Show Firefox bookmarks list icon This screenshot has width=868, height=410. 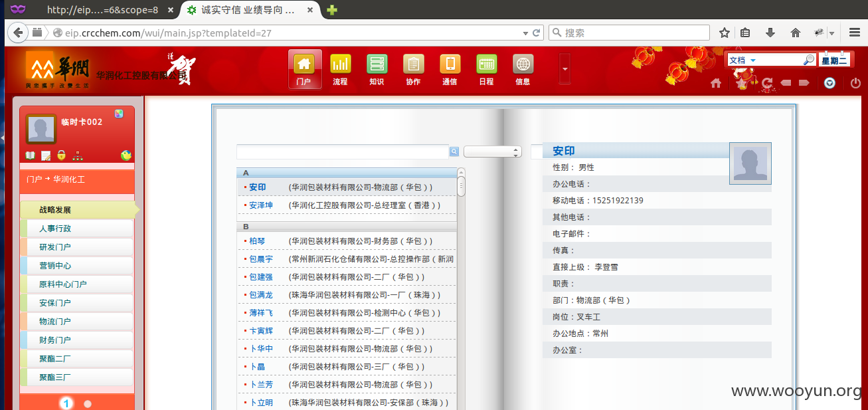(746, 33)
